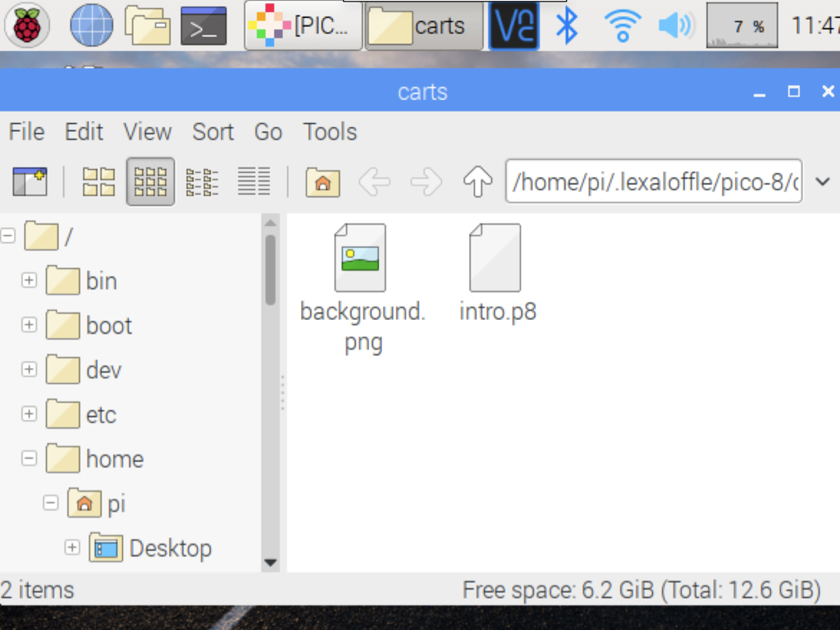The height and width of the screenshot is (630, 840).
Task: Select the Desktop folder in the tree
Action: (x=151, y=547)
